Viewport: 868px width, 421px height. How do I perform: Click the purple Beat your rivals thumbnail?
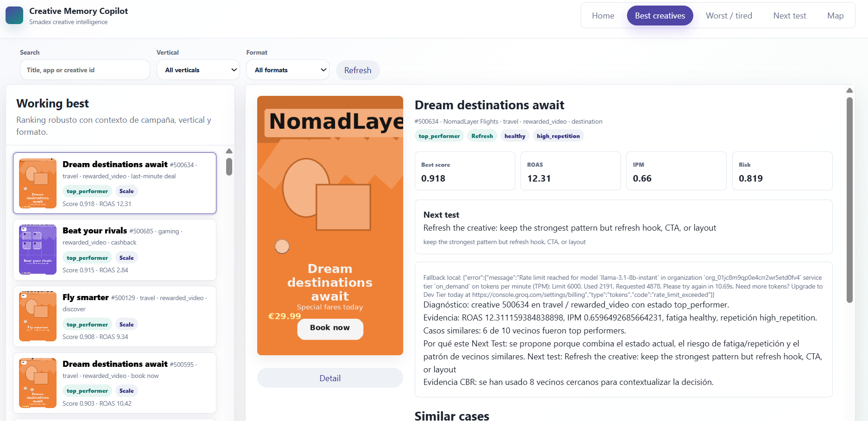point(38,250)
